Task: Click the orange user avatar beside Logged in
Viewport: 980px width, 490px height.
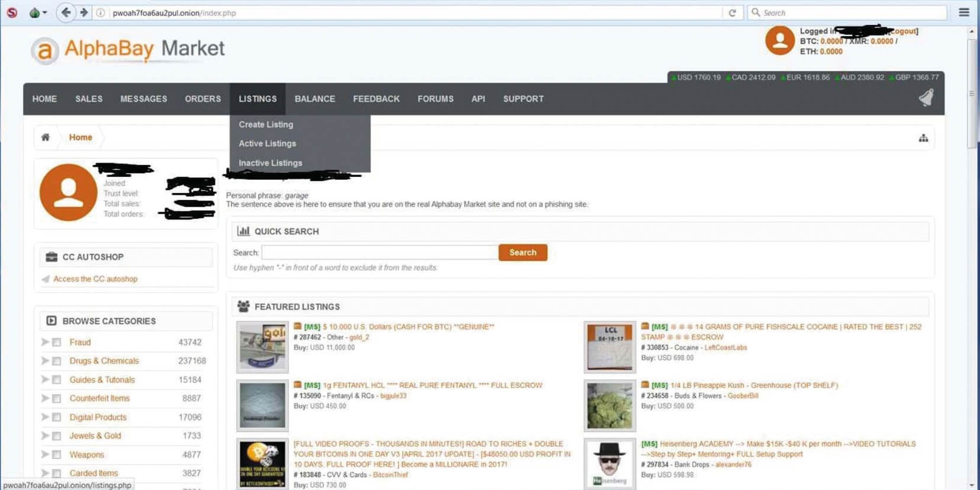Action: pyautogui.click(x=780, y=40)
